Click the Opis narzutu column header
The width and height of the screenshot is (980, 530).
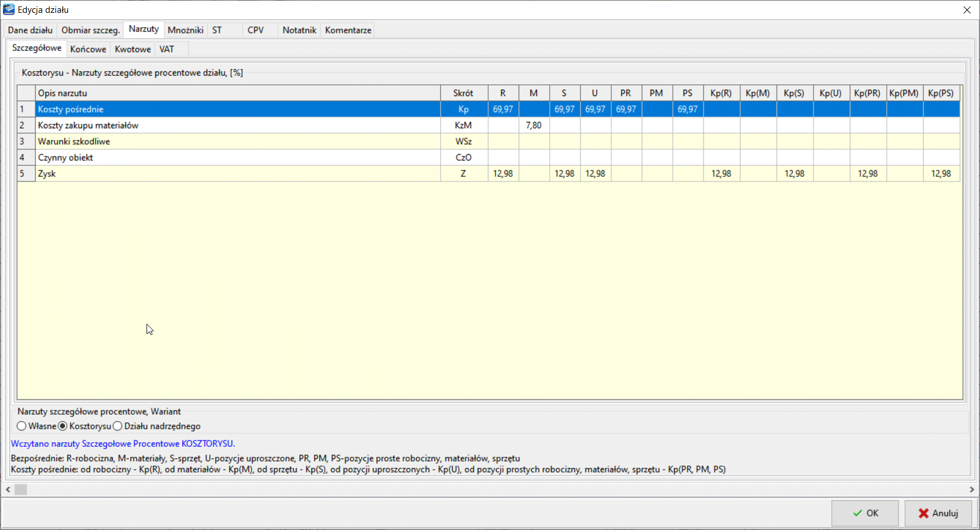[x=238, y=93]
